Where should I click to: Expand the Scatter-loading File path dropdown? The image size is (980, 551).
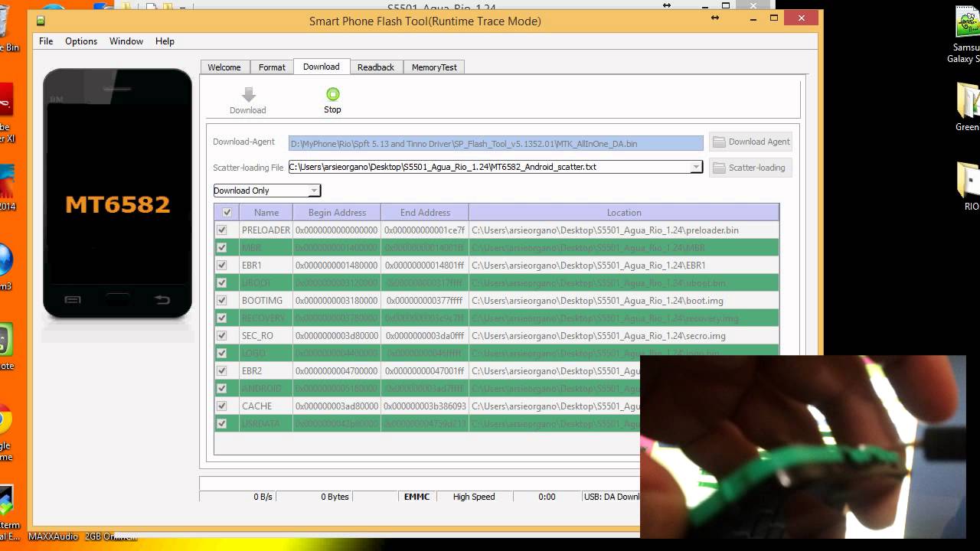coord(696,167)
